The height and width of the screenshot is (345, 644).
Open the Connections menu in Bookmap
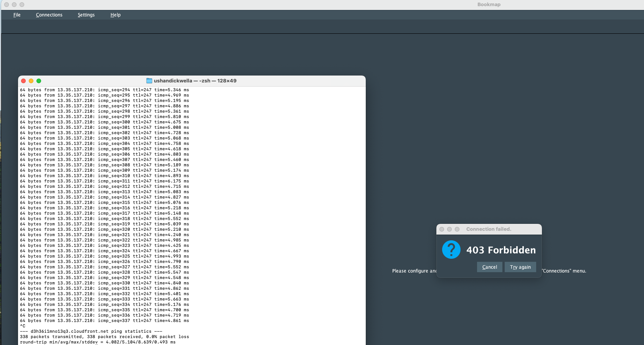[x=49, y=15]
